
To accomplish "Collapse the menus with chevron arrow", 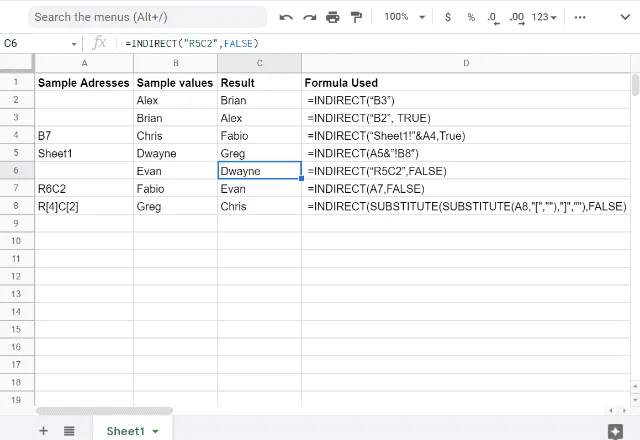I will coord(625,17).
